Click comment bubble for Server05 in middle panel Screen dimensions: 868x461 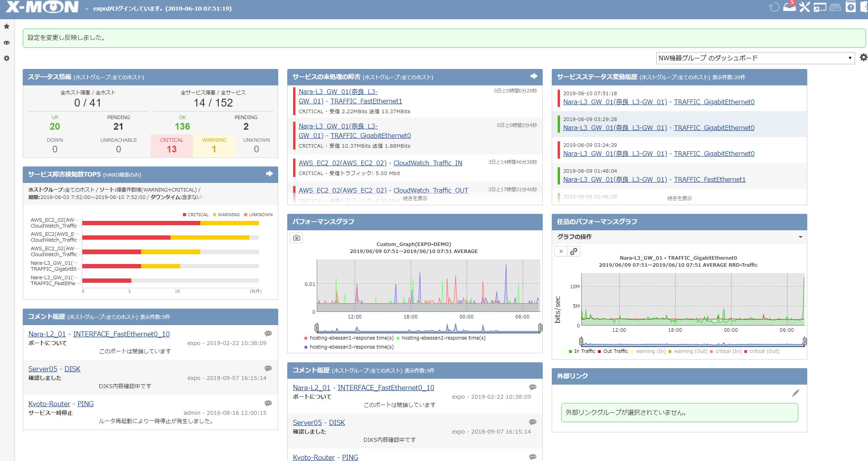pos(533,422)
